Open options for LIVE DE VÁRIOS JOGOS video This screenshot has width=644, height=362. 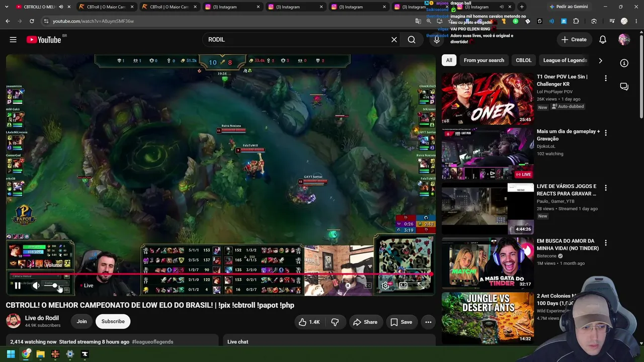click(606, 188)
